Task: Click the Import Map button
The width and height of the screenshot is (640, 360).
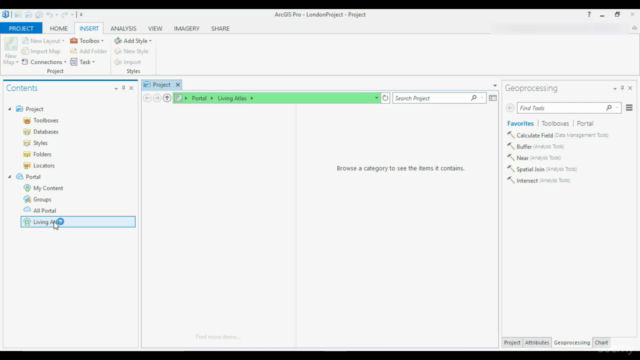Action: [41, 51]
